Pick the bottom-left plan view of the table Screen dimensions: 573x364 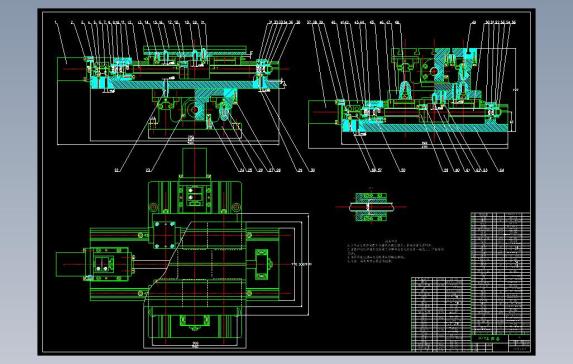tap(183, 249)
